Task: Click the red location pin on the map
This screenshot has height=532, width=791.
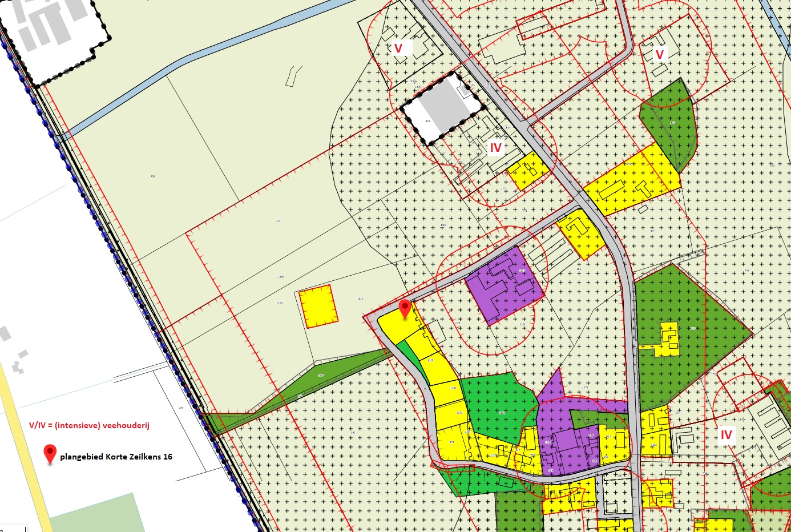Action: (405, 308)
